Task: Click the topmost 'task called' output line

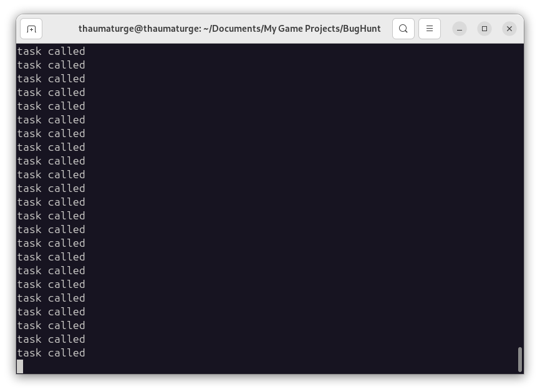Action: click(x=51, y=51)
